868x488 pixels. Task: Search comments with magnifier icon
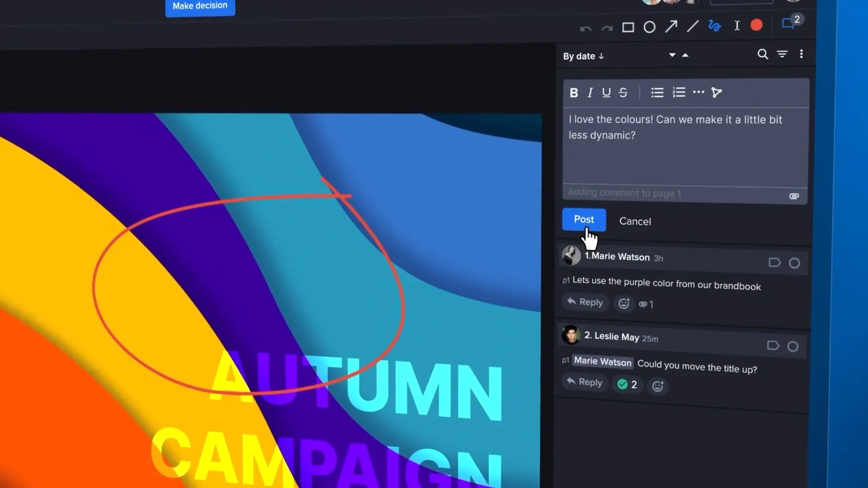point(763,54)
